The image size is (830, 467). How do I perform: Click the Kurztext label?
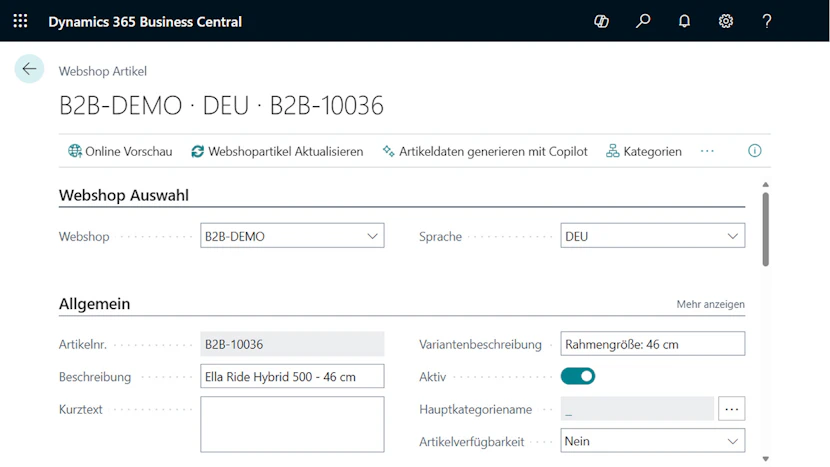pyautogui.click(x=80, y=409)
